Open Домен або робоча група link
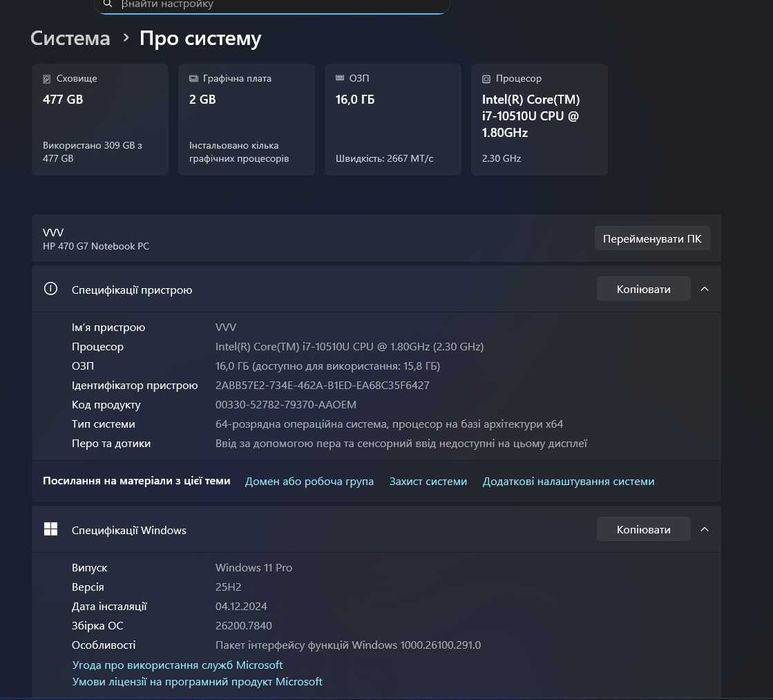Screen dimensions: 773x700 point(309,481)
